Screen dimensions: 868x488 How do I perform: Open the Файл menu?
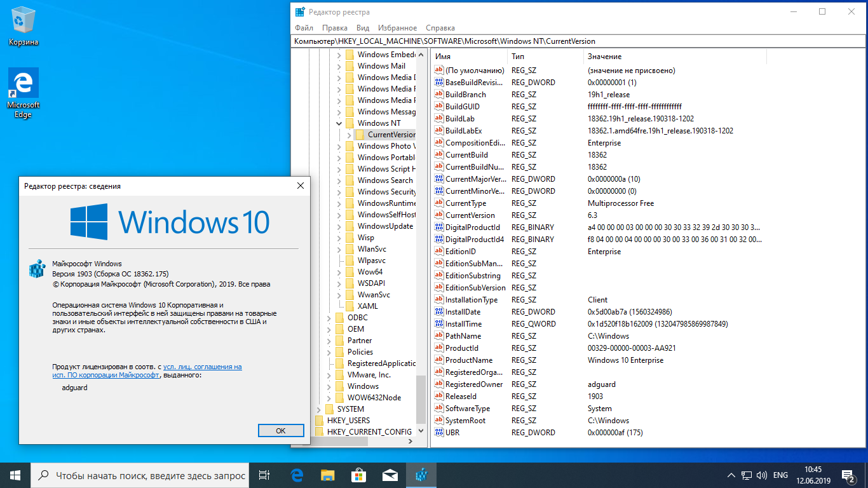(x=304, y=28)
